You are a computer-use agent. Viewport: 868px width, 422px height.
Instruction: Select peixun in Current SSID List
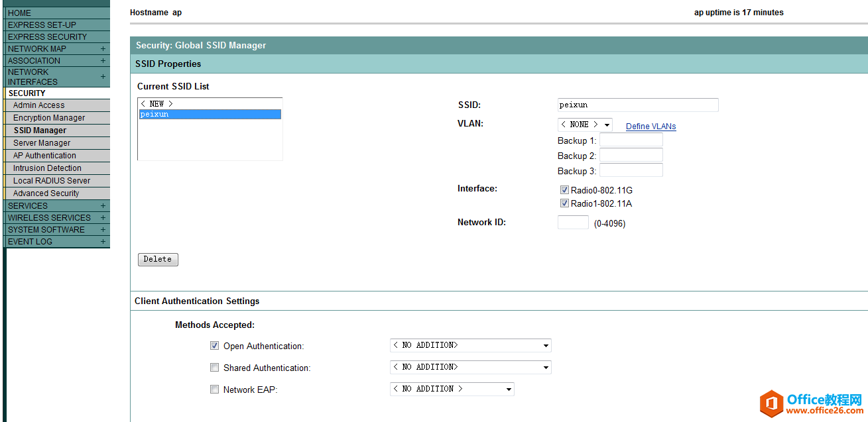click(x=209, y=115)
